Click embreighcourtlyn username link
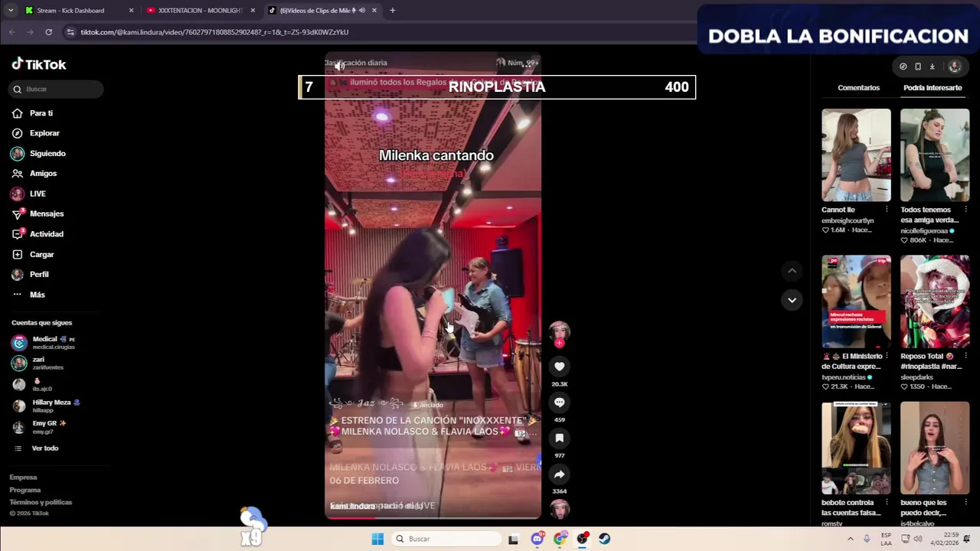980x551 pixels. coord(848,220)
